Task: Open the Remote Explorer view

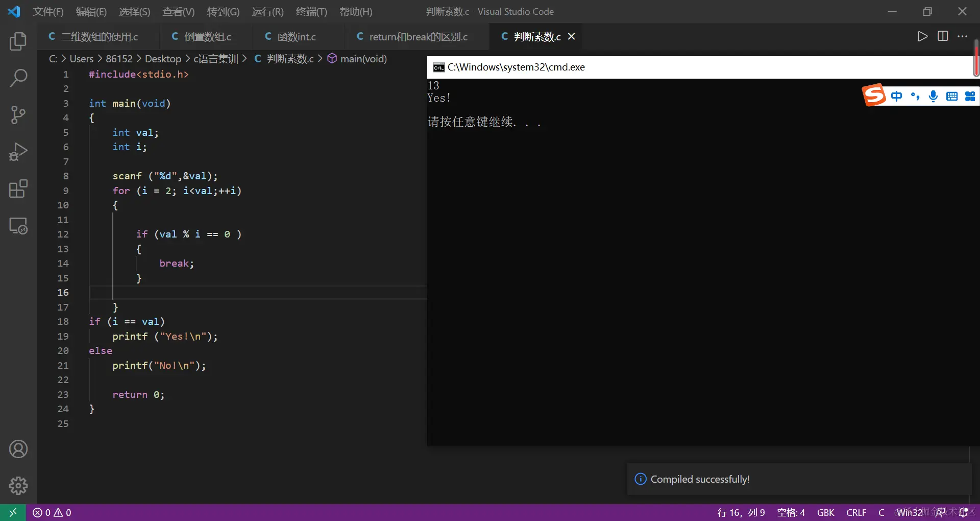Action: [18, 226]
